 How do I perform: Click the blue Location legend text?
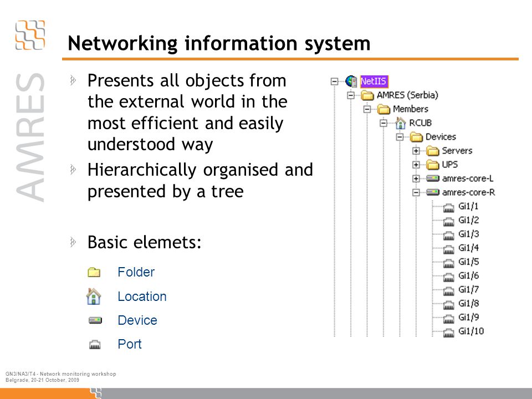point(142,296)
